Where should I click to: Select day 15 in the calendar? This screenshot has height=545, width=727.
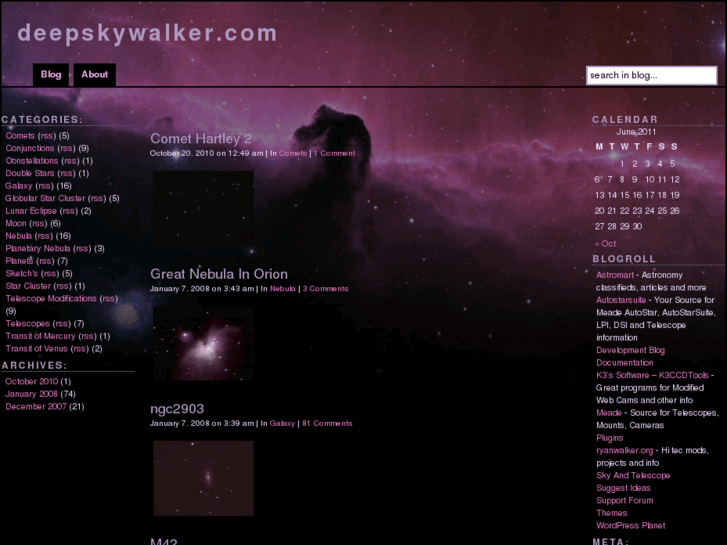[x=625, y=195]
